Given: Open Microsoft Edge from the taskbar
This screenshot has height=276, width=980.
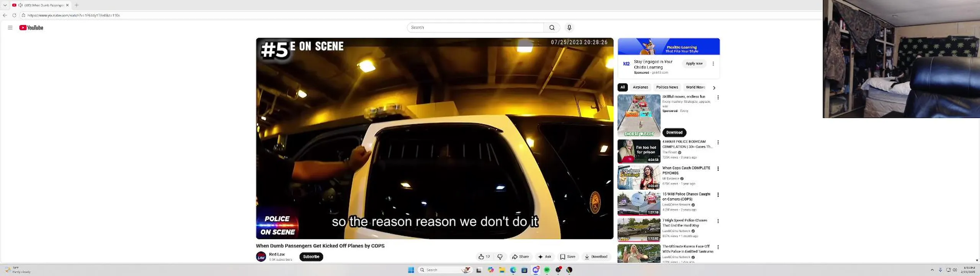Looking at the screenshot, I should tap(513, 270).
